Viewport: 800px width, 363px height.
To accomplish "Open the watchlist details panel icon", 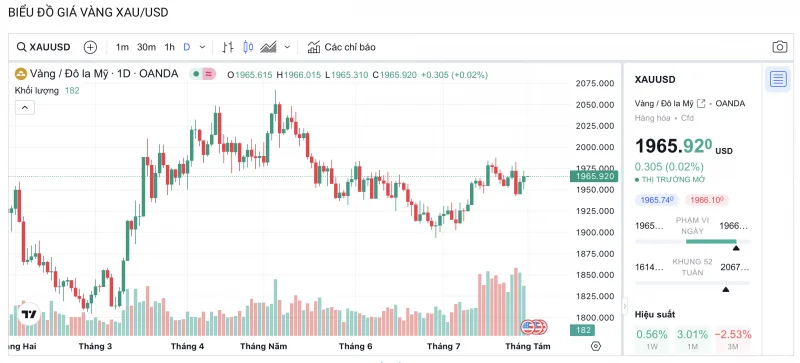I will point(778,79).
